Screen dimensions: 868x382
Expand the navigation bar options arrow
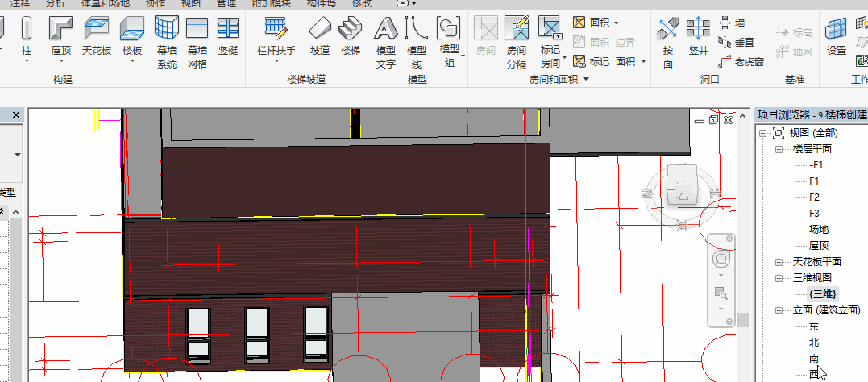point(729,321)
